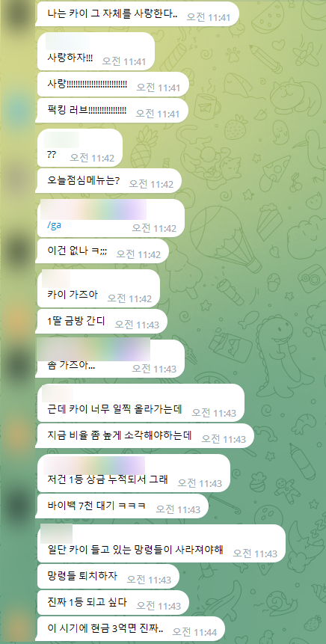Select the '사랑하자!!!' message bubble
This screenshot has width=326, height=644.
tap(95, 51)
